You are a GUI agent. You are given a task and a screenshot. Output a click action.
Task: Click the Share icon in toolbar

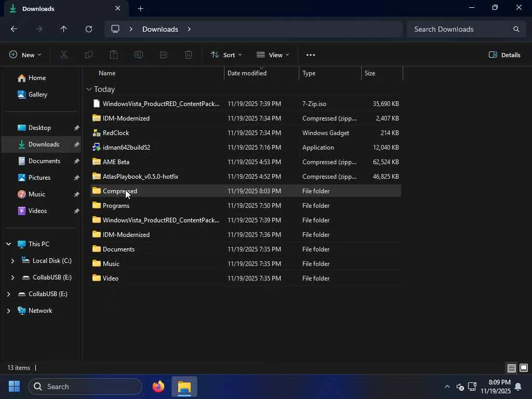point(164,55)
